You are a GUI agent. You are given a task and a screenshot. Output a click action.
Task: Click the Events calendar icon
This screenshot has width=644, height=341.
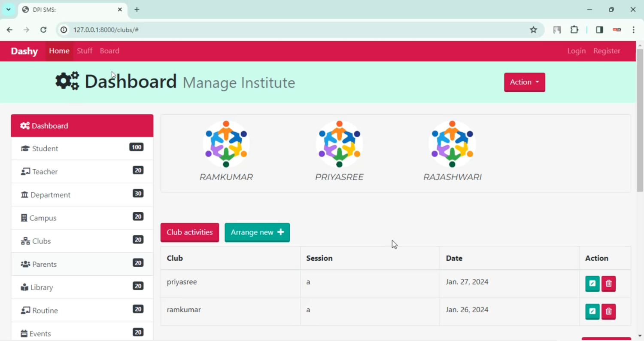point(24,334)
